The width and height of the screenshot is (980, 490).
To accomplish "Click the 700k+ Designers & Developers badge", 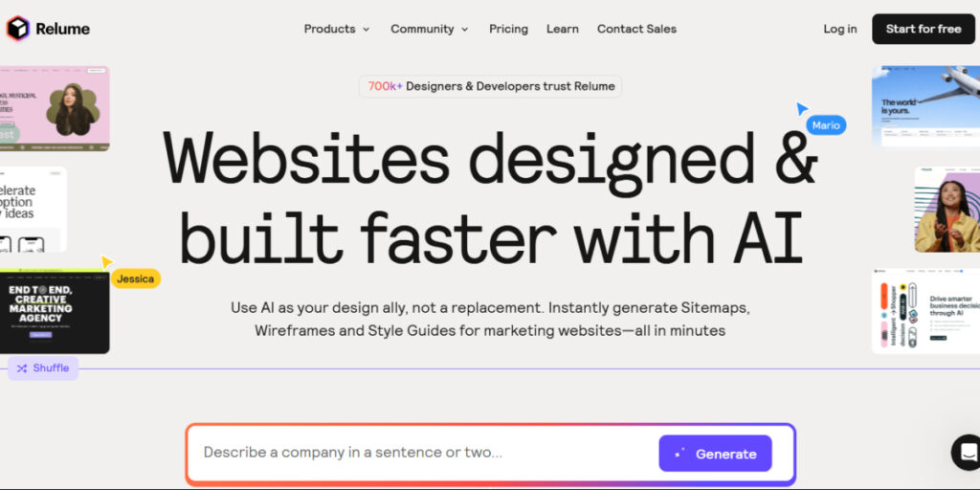I will click(x=490, y=86).
